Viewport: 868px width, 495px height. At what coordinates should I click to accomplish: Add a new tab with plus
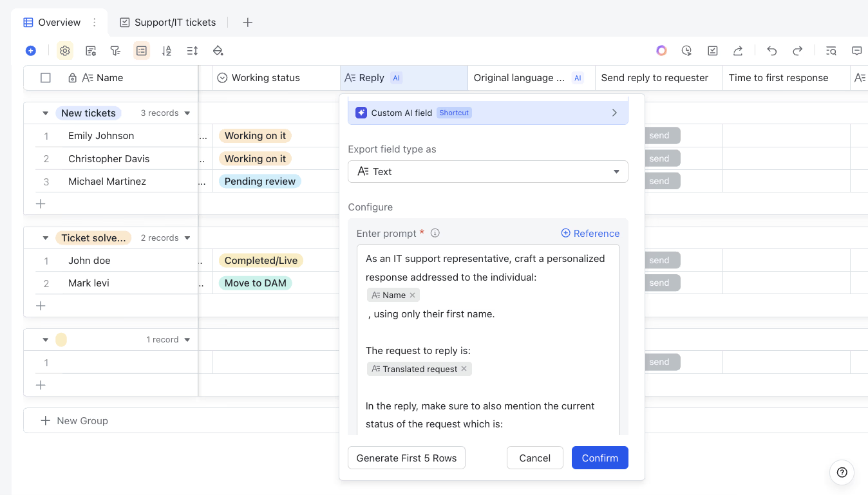(248, 23)
